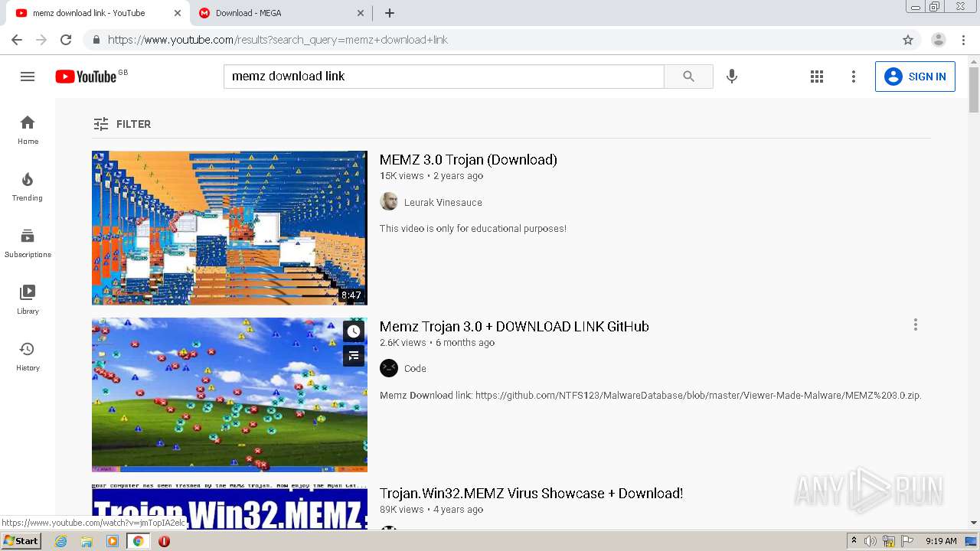Open Trojan.Win32.MEMZ Virus Showcase title

click(x=531, y=494)
